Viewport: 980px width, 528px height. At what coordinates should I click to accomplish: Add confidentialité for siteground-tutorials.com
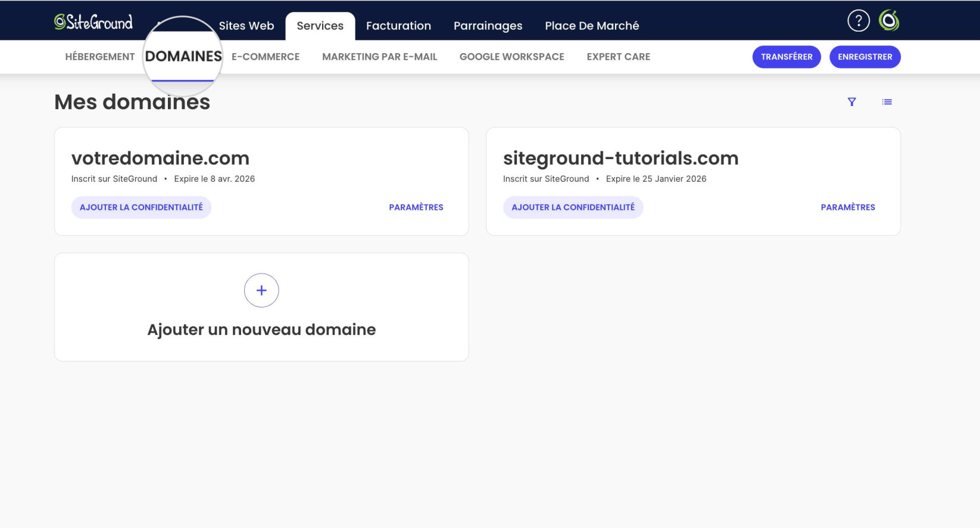[x=573, y=207]
